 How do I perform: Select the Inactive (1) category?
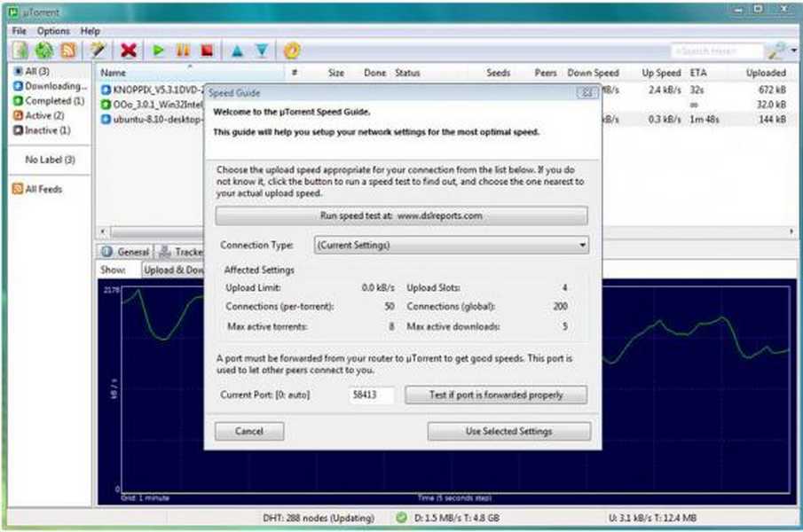[42, 130]
